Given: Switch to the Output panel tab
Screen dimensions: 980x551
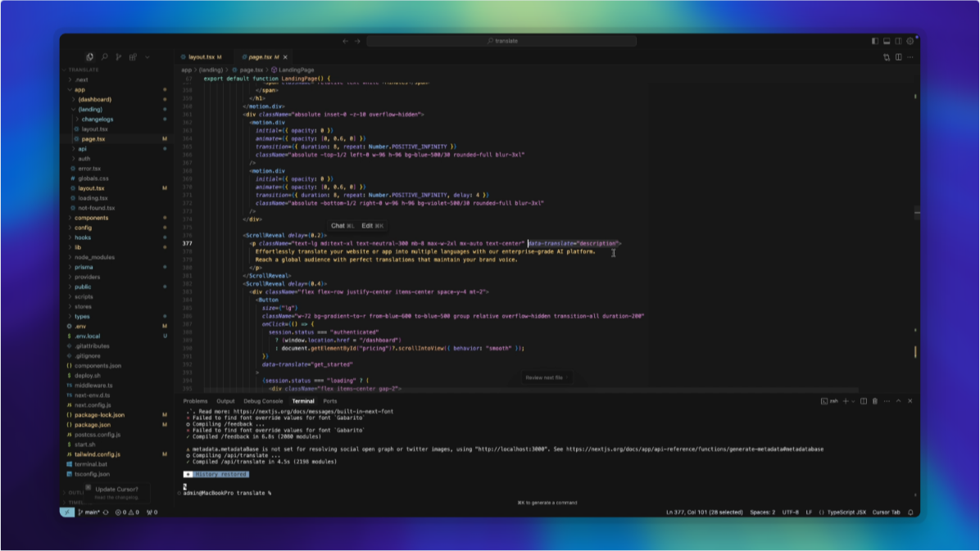Looking at the screenshot, I should pyautogui.click(x=225, y=401).
